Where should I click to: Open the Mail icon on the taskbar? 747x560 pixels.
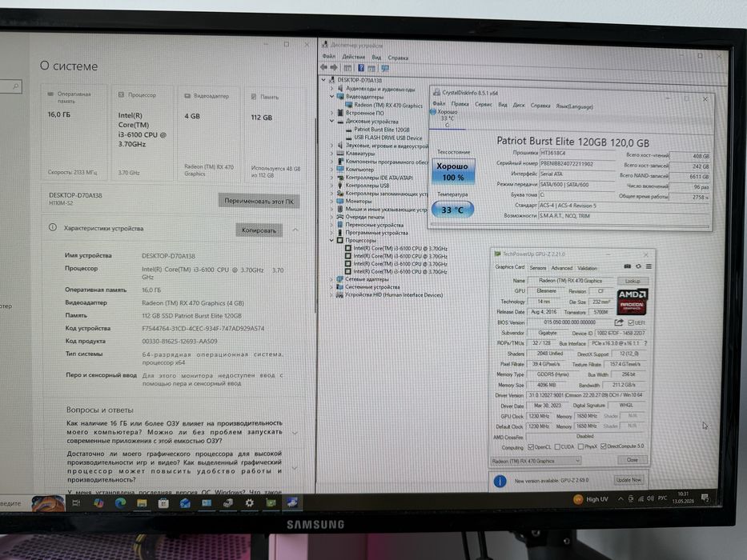click(x=185, y=503)
